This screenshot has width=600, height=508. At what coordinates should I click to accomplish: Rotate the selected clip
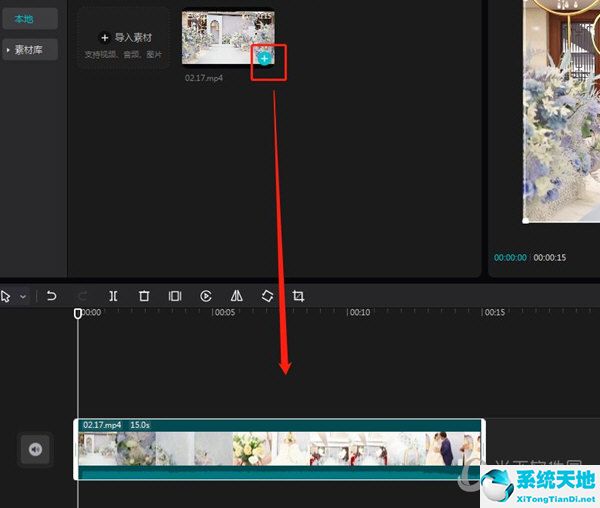coord(267,296)
